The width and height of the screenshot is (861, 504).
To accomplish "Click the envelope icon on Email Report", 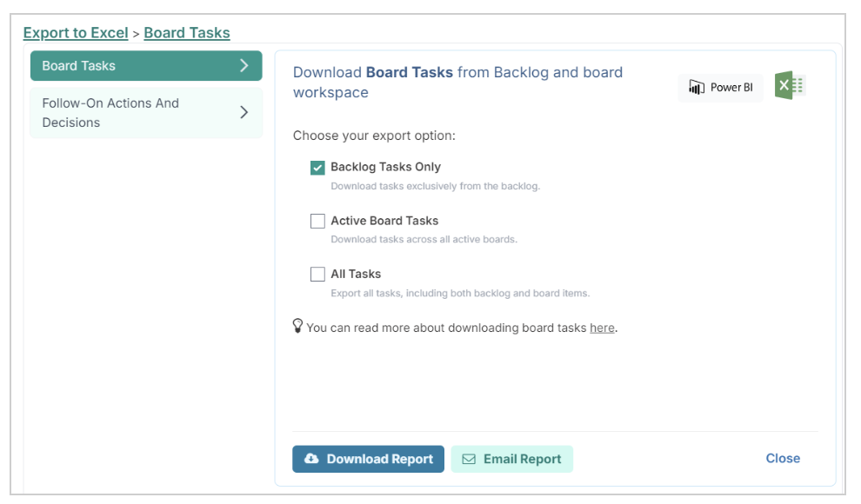I will click(x=469, y=459).
